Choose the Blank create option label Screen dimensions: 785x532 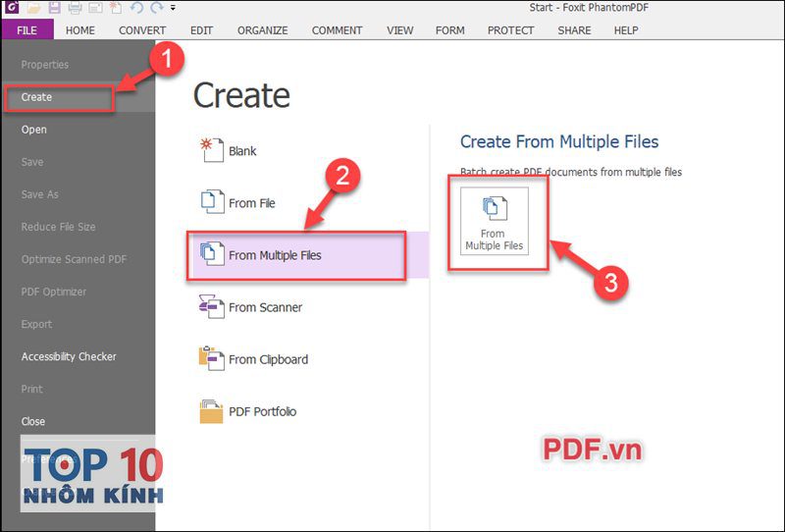[242, 151]
